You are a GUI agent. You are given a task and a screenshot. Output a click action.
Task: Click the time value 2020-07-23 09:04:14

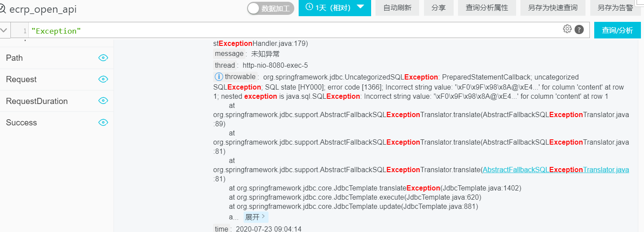tap(269, 229)
